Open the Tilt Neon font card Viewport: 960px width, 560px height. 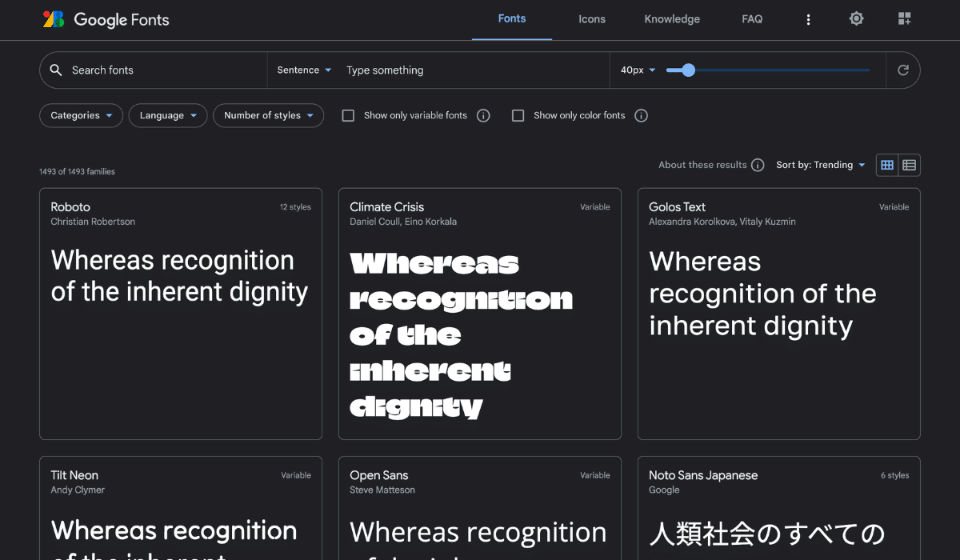[x=181, y=508]
